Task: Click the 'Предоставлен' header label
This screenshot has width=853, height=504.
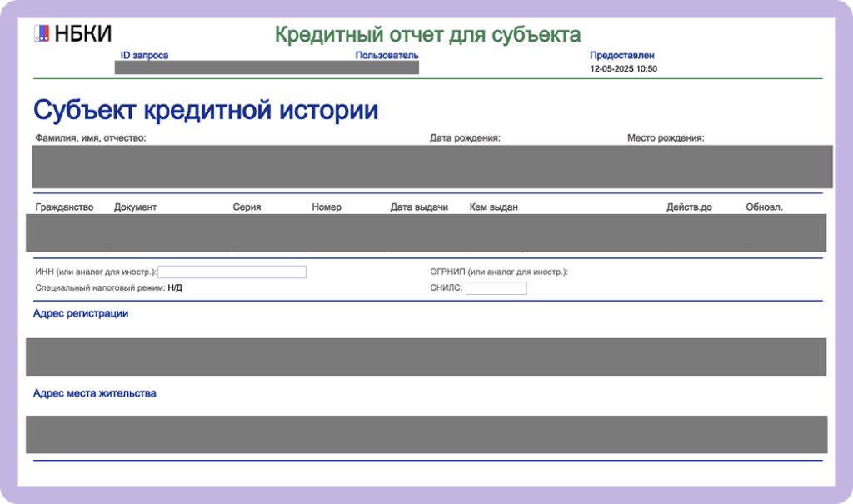Action: (x=621, y=56)
